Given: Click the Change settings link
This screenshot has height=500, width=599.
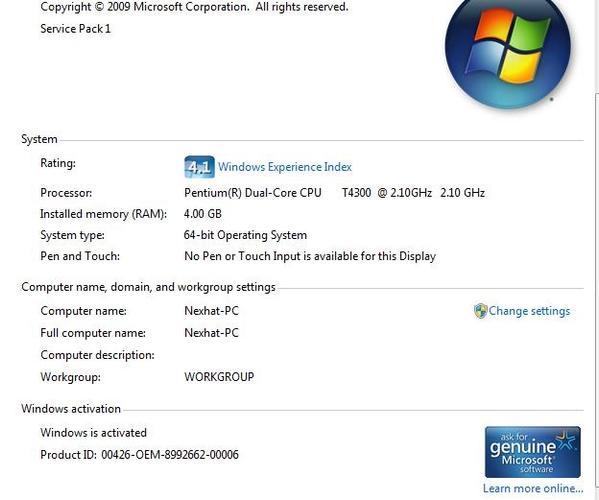Looking at the screenshot, I should [529, 311].
